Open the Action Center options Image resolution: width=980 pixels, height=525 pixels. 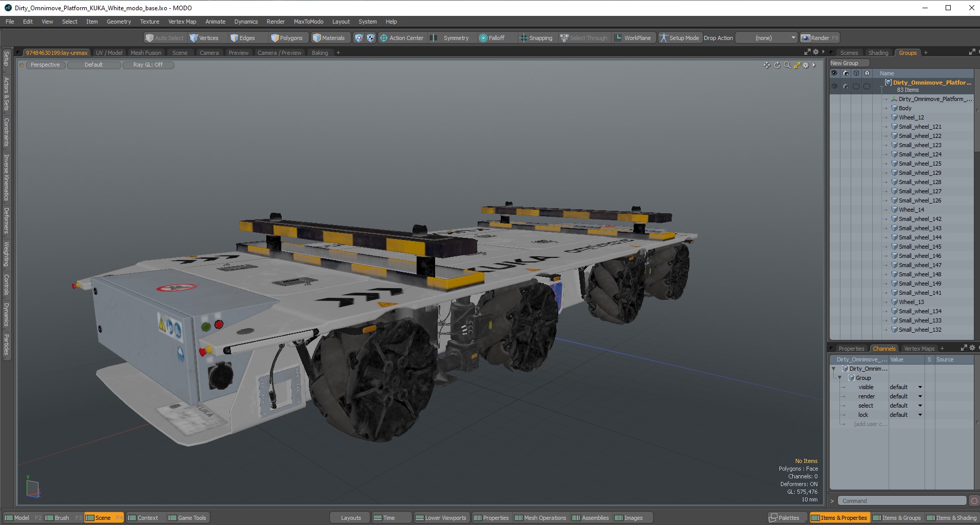coord(402,38)
